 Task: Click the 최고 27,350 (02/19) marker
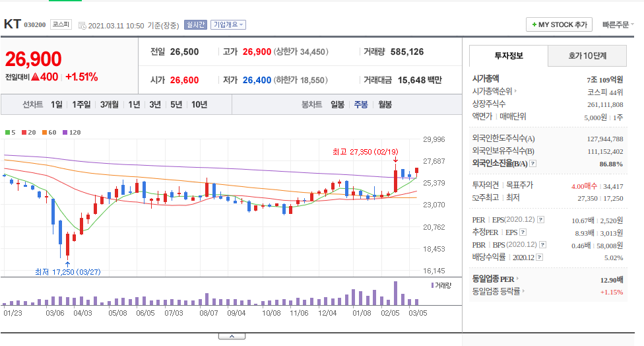365,152
